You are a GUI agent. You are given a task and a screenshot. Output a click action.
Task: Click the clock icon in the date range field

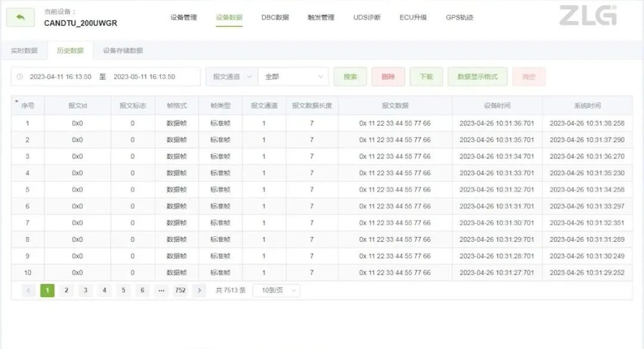(x=20, y=77)
